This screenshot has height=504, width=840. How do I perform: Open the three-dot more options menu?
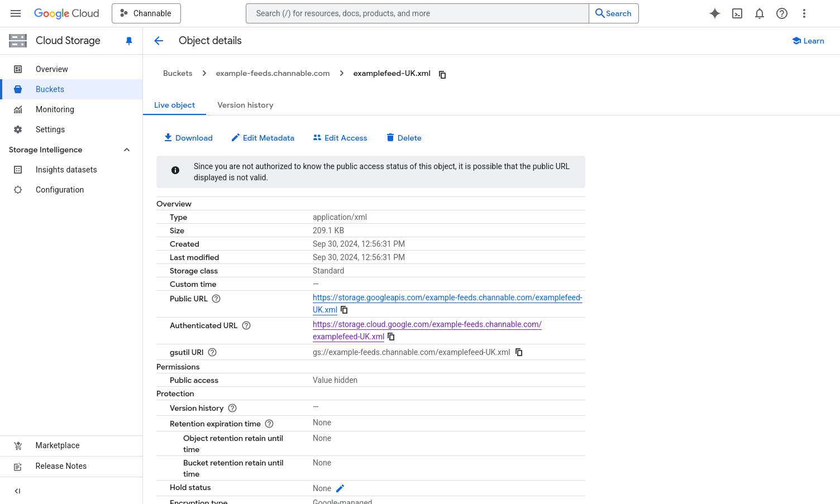[x=804, y=13]
